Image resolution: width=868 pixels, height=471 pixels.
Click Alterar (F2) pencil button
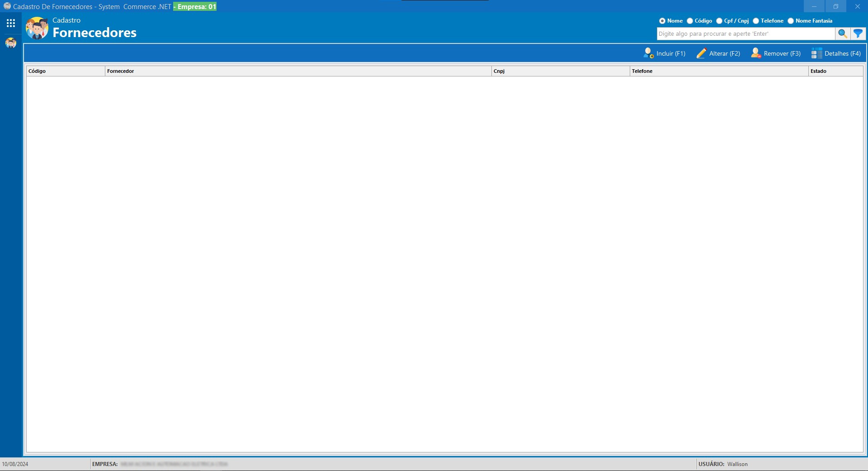718,53
